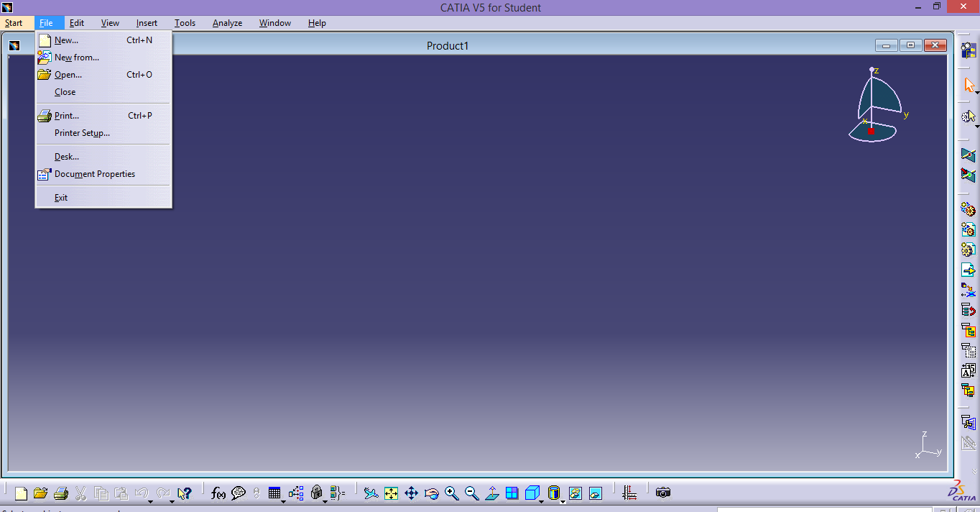Viewport: 980px width, 512px height.
Task: Open the Analyze menu
Action: point(227,23)
